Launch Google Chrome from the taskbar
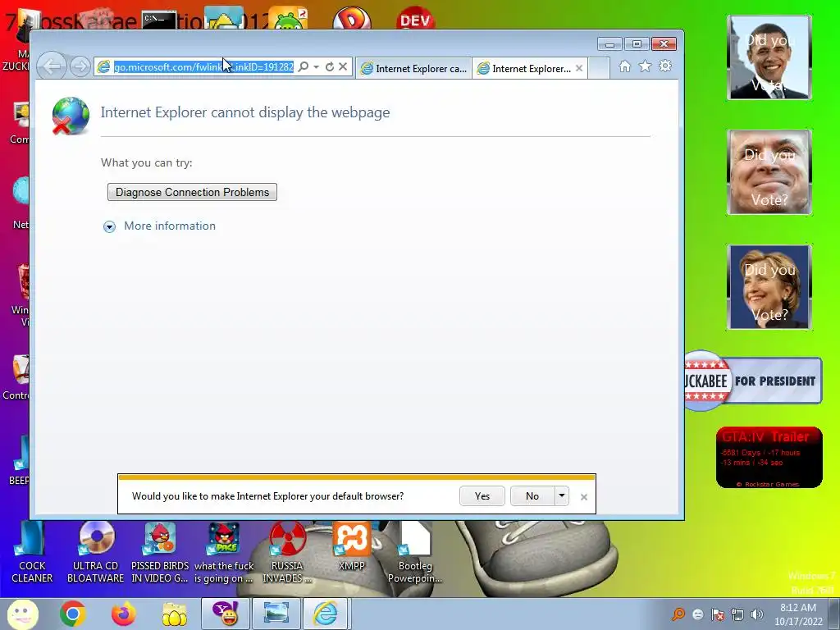The width and height of the screenshot is (840, 630). coord(73,614)
